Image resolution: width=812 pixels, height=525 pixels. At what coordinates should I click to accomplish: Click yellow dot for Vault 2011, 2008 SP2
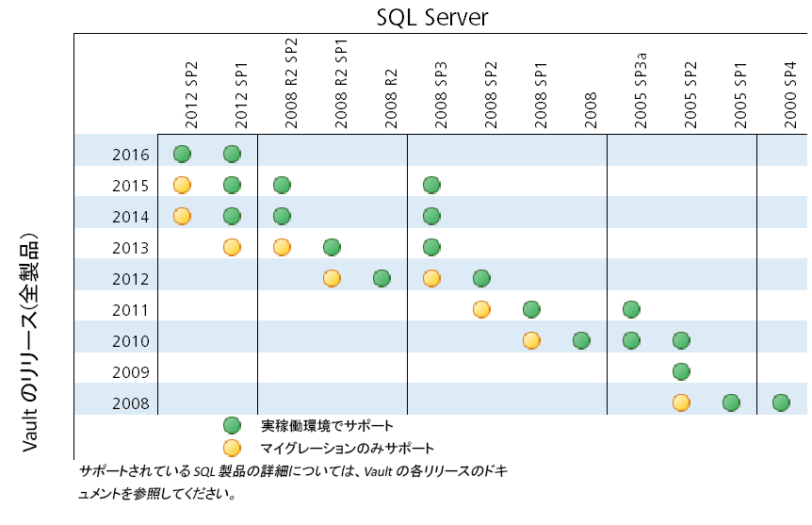point(481,309)
